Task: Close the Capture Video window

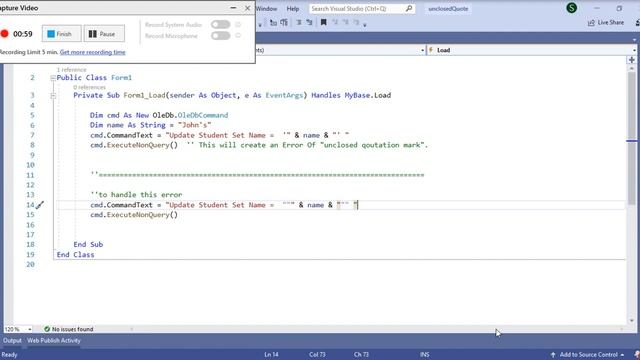Action: [247, 8]
